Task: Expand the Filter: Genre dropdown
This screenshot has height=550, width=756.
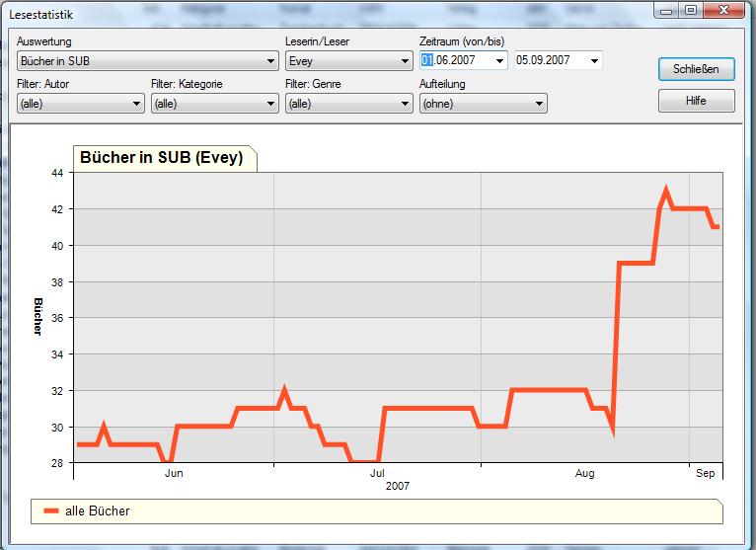Action: 405,104
